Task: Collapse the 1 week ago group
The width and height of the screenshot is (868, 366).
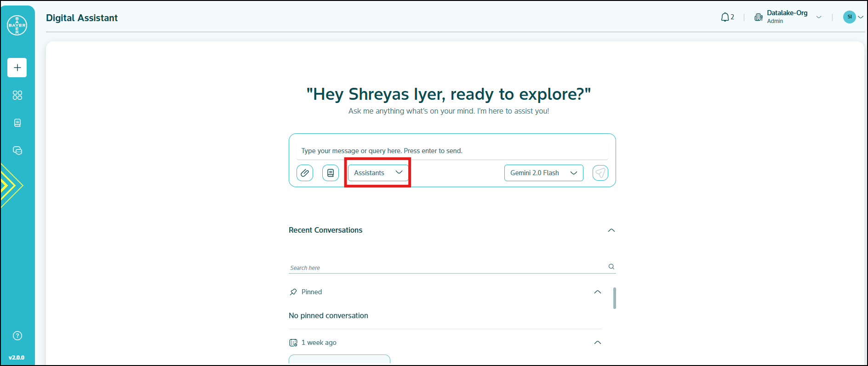Action: point(597,343)
